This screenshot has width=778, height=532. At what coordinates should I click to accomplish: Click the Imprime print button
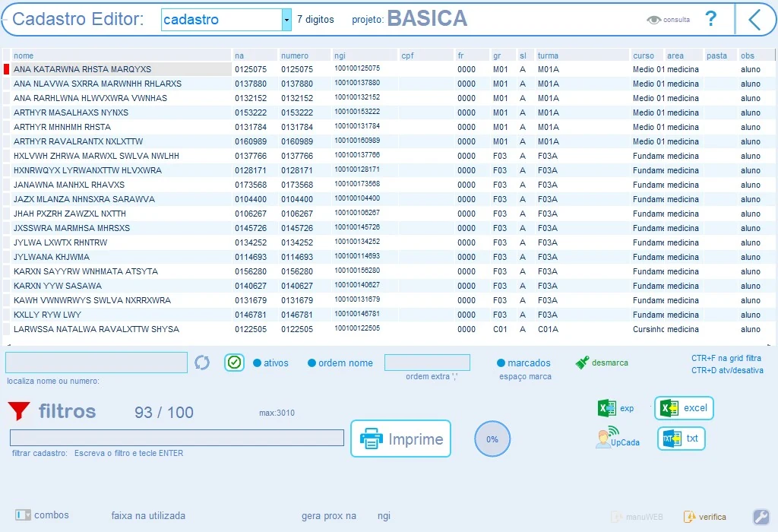pyautogui.click(x=401, y=439)
